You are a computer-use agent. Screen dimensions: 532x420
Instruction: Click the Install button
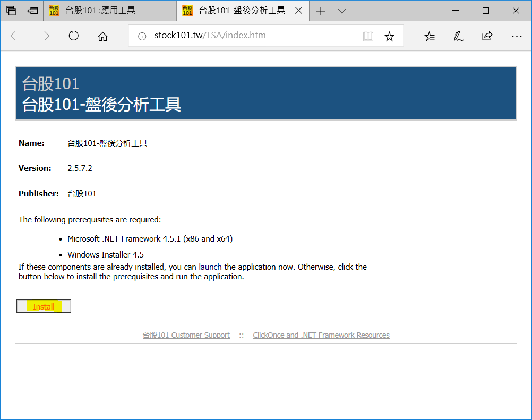click(44, 306)
